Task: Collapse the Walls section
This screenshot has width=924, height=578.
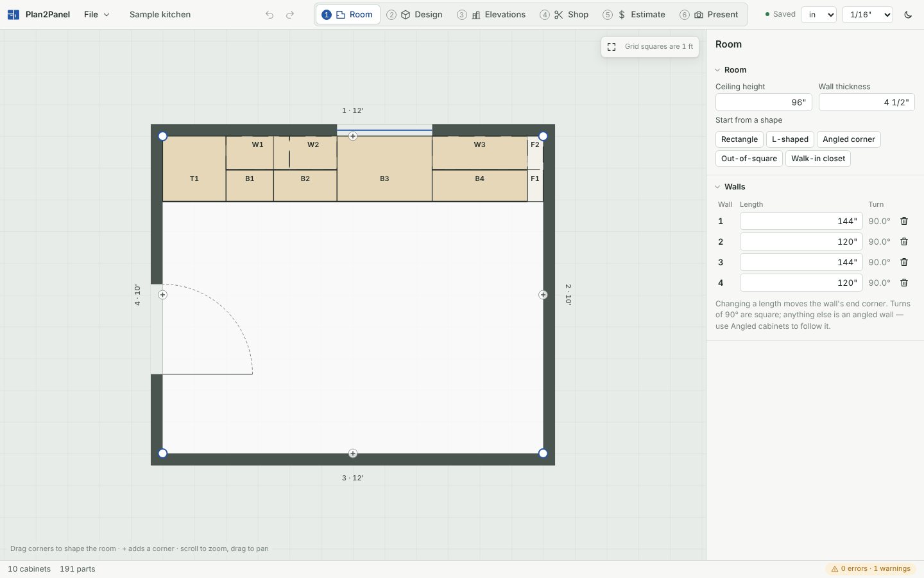Action: coord(730,187)
